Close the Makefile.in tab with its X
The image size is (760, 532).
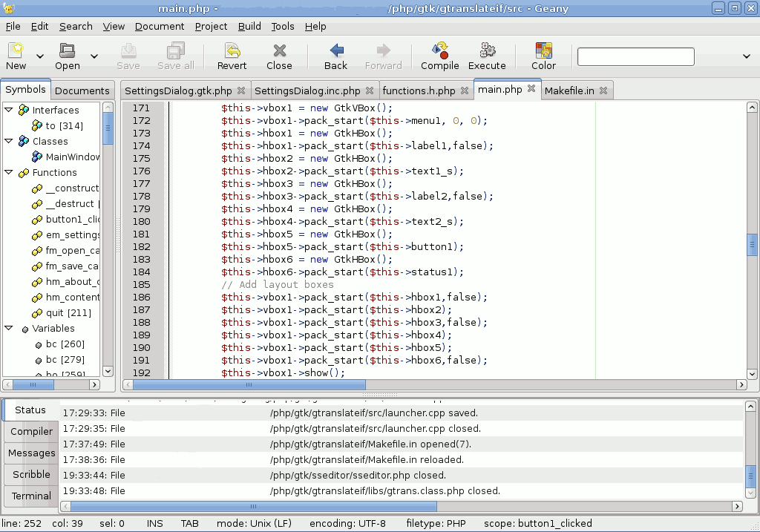click(603, 91)
